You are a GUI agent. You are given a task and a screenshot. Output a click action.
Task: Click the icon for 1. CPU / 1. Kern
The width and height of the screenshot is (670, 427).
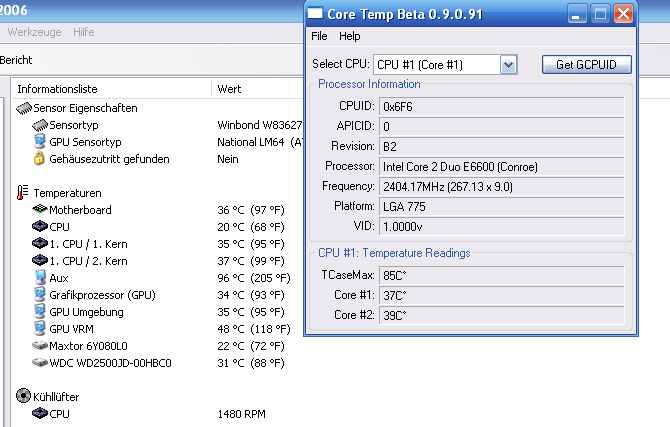point(40,243)
